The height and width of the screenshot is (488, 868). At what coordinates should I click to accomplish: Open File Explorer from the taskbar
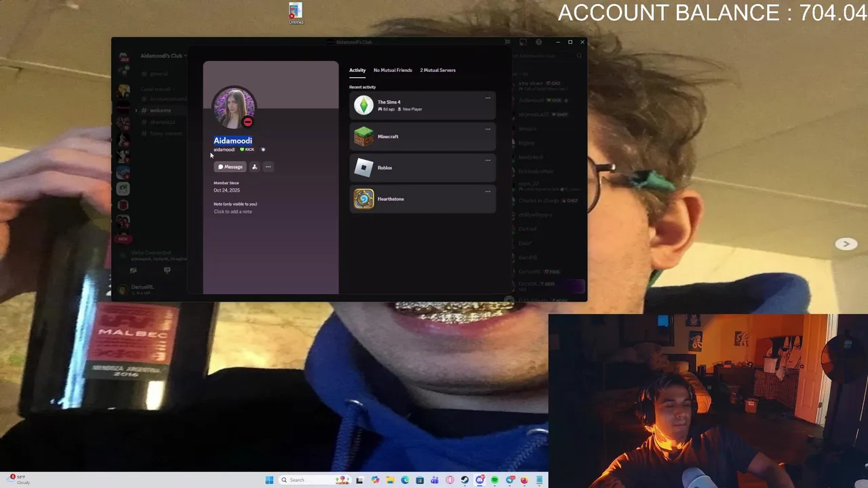coord(390,480)
